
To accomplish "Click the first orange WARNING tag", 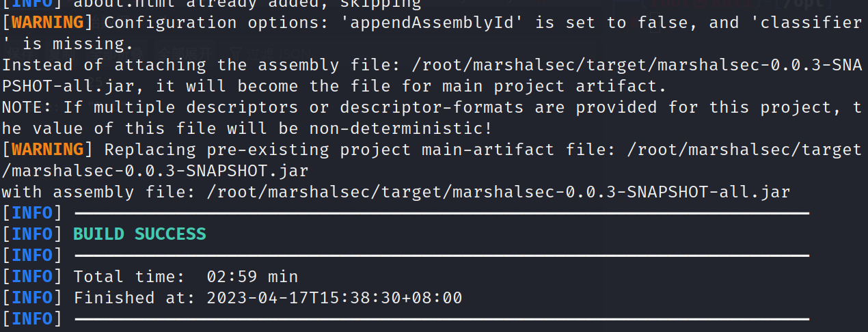I will tap(47, 23).
